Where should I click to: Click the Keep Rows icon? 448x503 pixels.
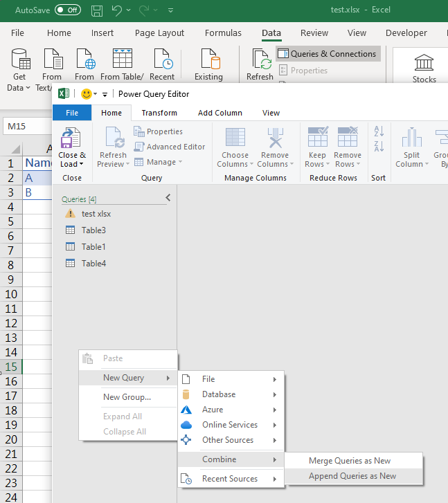318,137
